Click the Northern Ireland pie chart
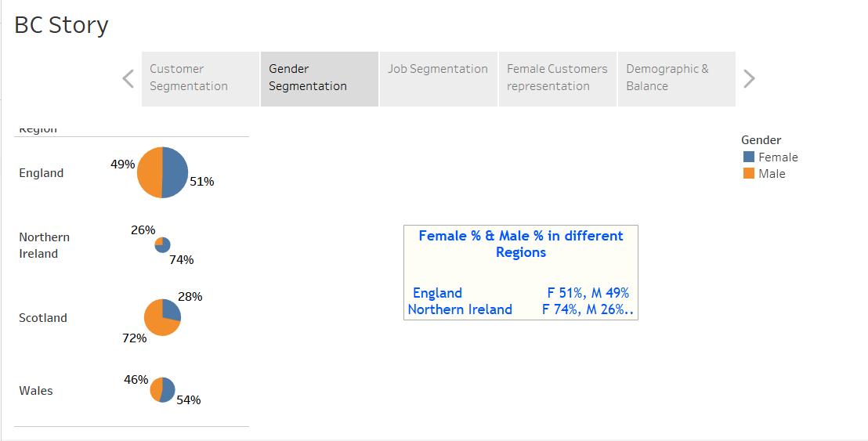The height and width of the screenshot is (441, 868). tap(162, 244)
